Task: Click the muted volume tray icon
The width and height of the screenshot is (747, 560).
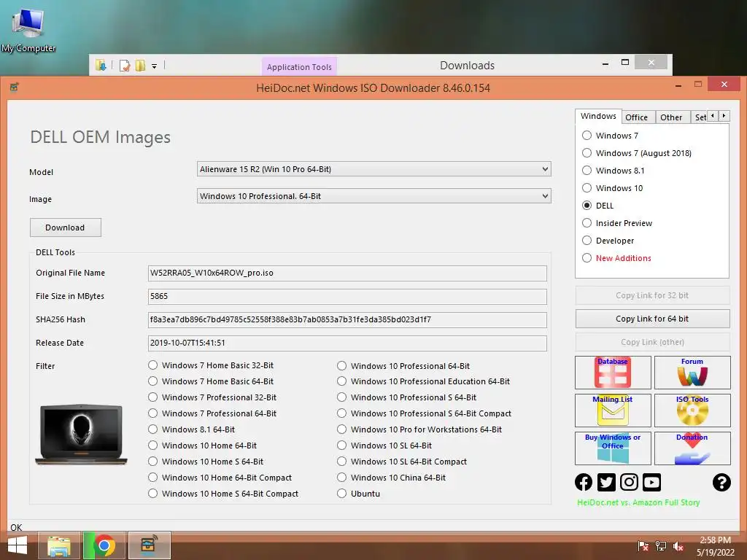Action: pyautogui.click(x=678, y=546)
